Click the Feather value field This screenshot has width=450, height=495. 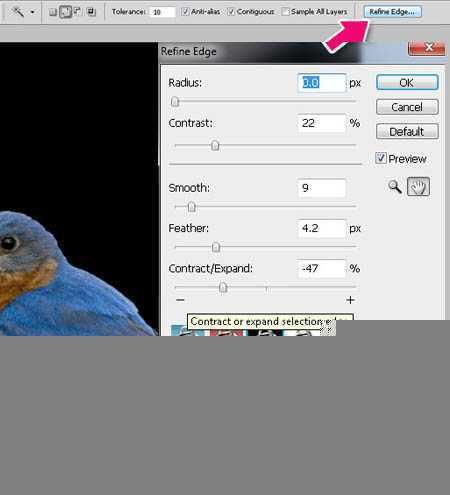point(322,228)
